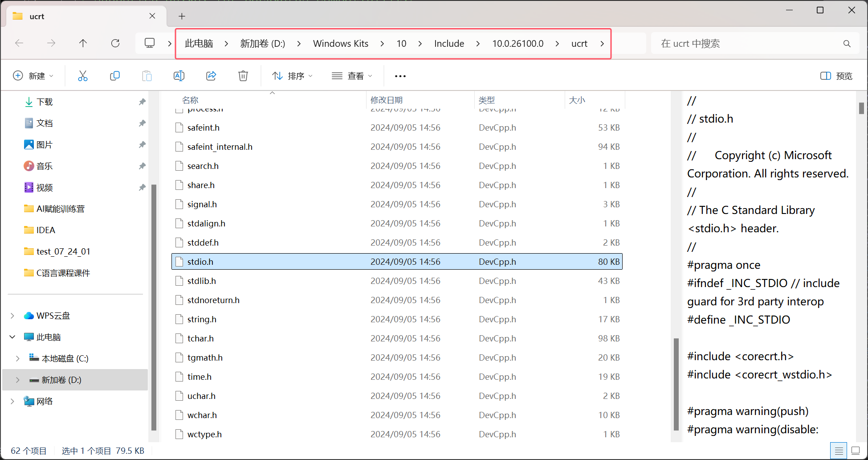Image resolution: width=868 pixels, height=460 pixels.
Task: Click the search magnifier icon
Action: tap(847, 44)
